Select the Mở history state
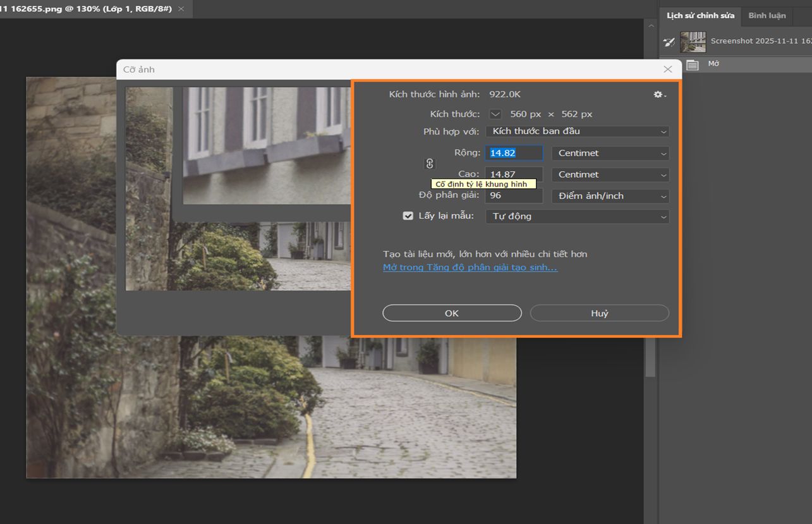This screenshot has height=524, width=812. (736, 64)
